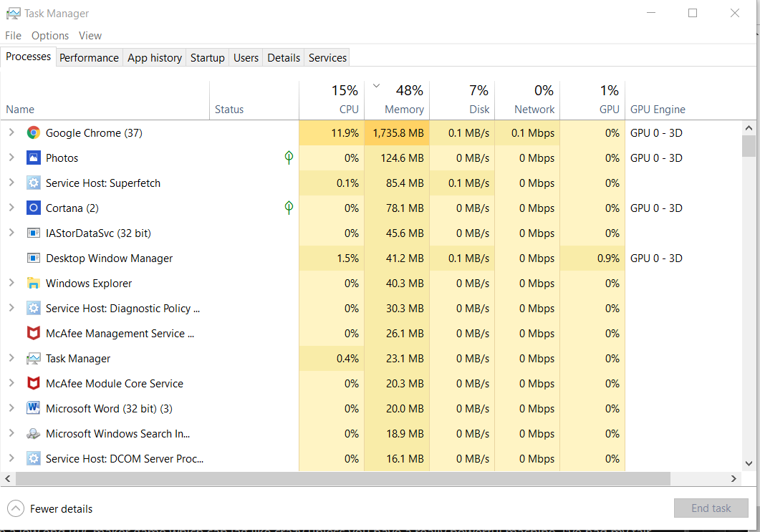Sort by the Name column header
760x532 pixels.
pyautogui.click(x=105, y=100)
